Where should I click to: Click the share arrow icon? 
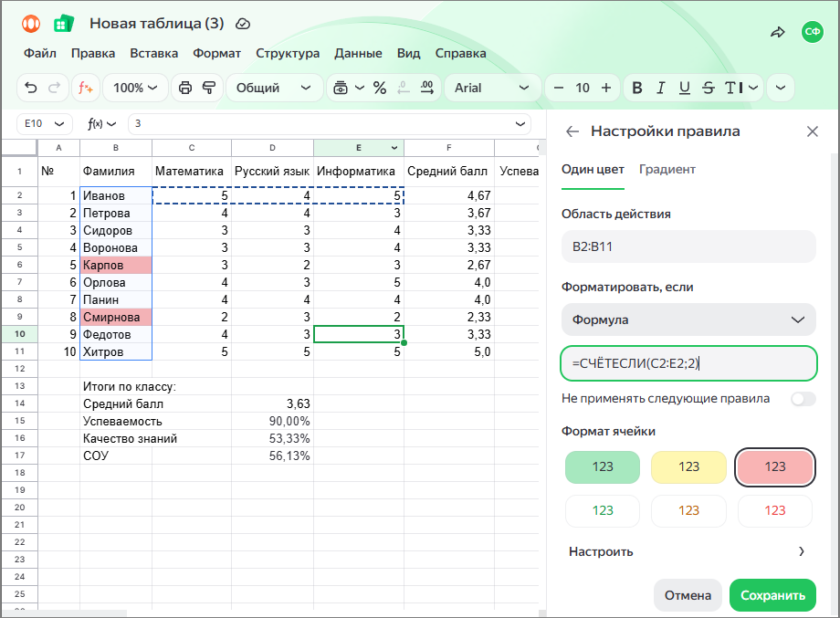click(778, 32)
